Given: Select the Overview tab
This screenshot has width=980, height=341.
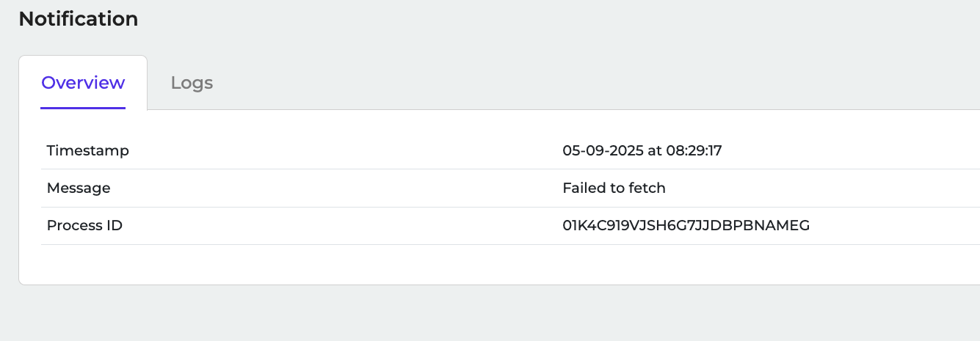Looking at the screenshot, I should coord(83,83).
